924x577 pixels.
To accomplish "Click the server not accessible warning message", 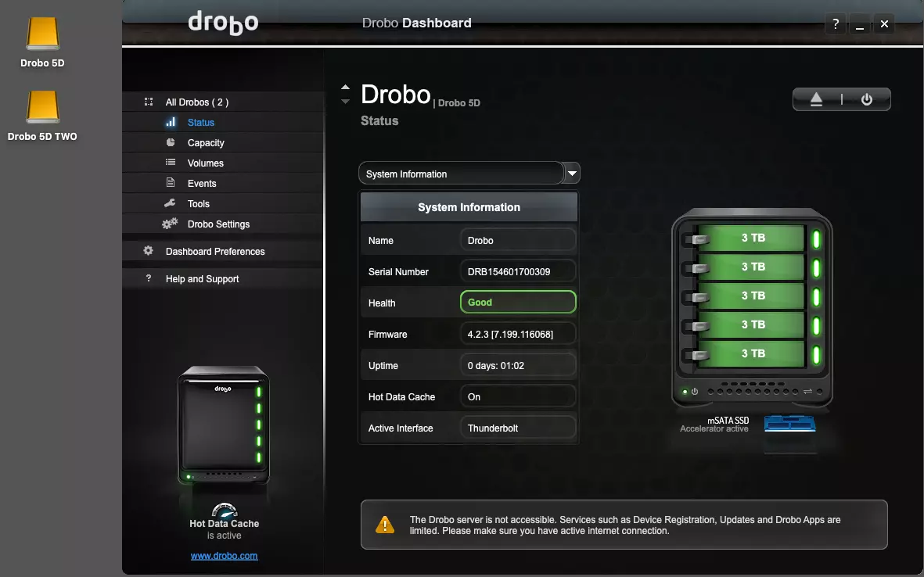I will coord(624,525).
